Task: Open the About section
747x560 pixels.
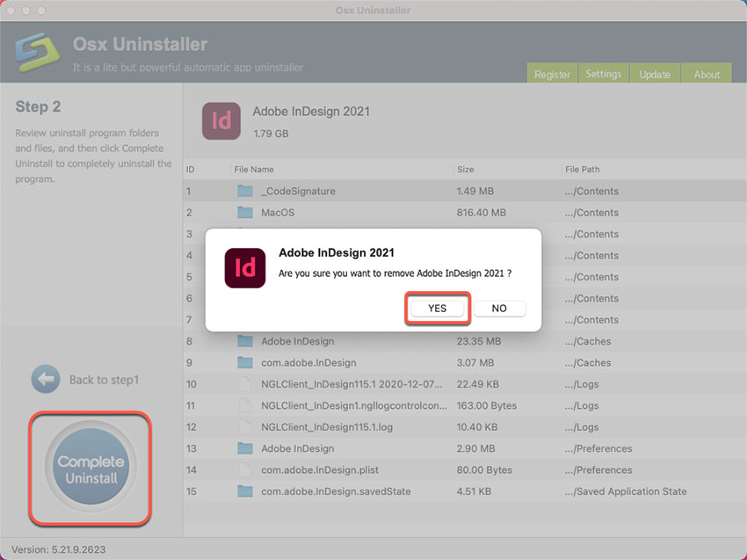Action: (x=707, y=74)
